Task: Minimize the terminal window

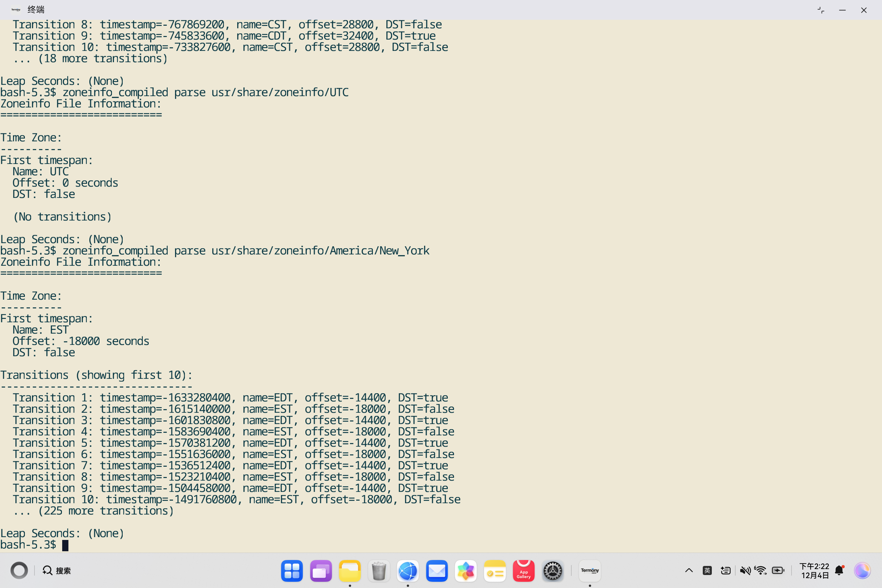Action: (x=842, y=10)
